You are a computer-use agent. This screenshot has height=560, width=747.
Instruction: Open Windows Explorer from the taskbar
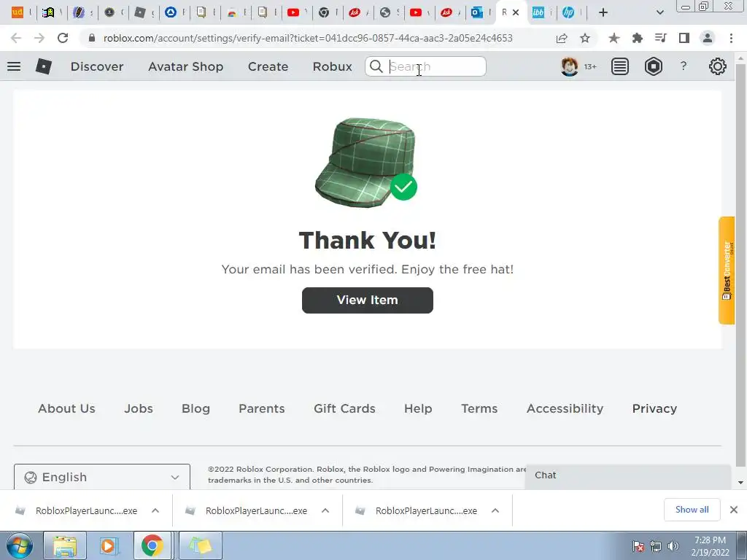click(65, 545)
